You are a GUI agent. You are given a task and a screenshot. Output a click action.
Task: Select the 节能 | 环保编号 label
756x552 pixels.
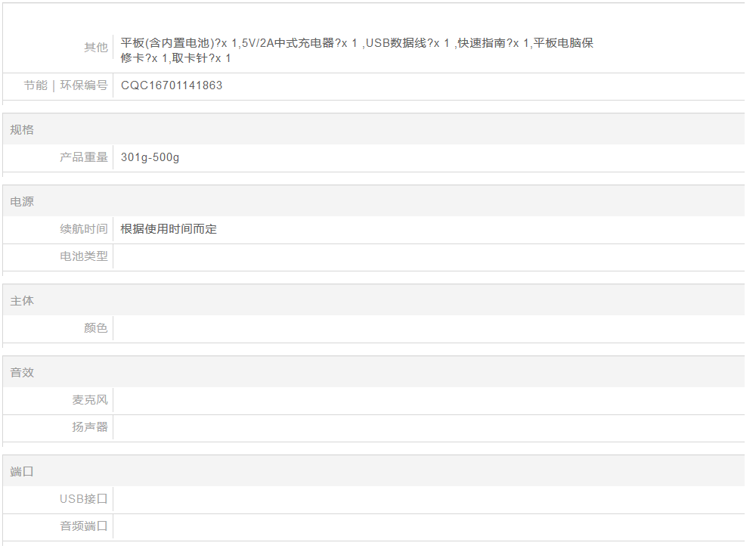(66, 85)
